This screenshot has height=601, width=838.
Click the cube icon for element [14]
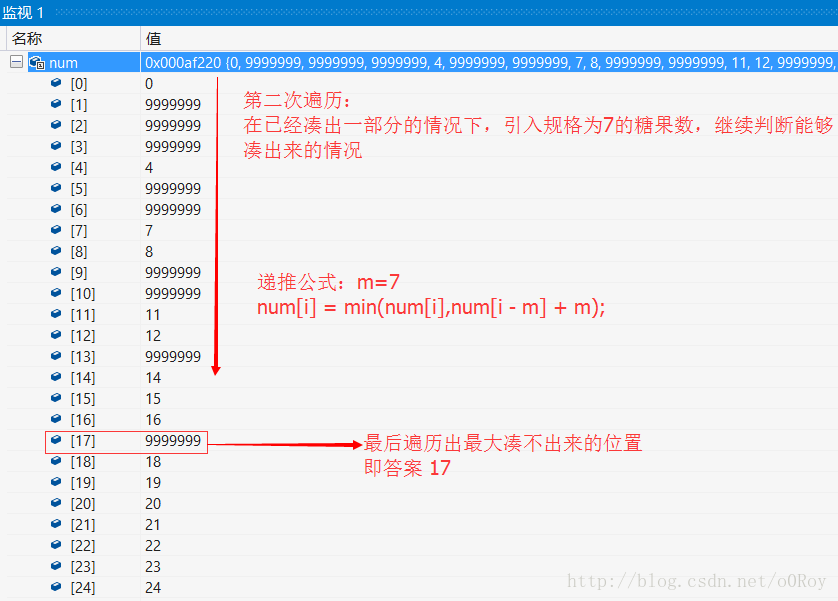click(x=56, y=377)
